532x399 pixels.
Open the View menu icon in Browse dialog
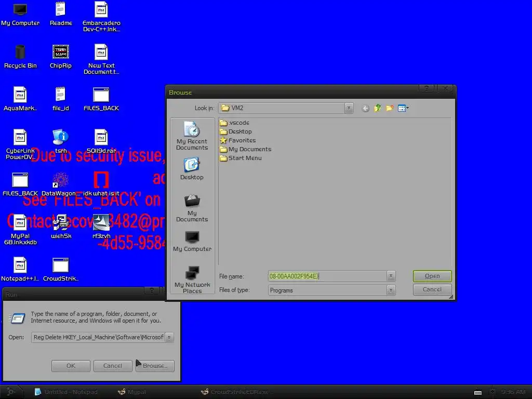tap(403, 108)
